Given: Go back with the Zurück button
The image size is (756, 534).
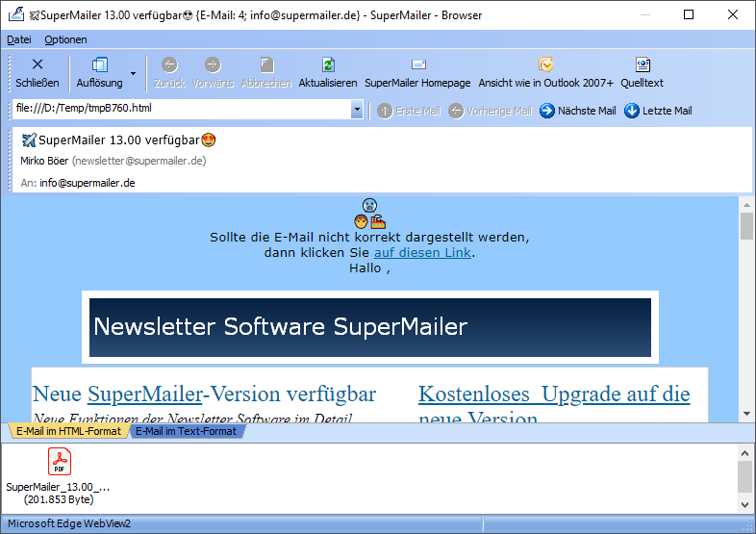Looking at the screenshot, I should pyautogui.click(x=169, y=73).
